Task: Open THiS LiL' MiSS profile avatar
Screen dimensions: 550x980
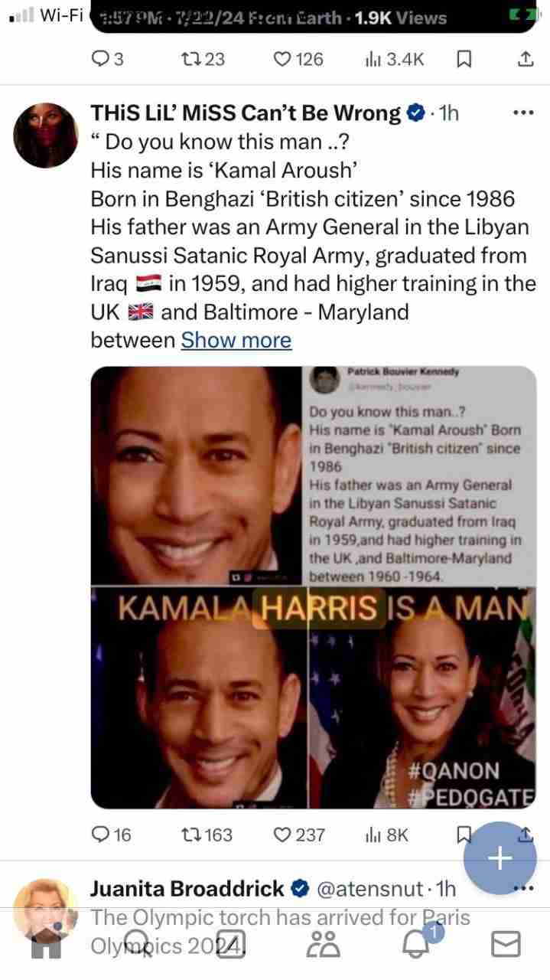Action: (47, 134)
